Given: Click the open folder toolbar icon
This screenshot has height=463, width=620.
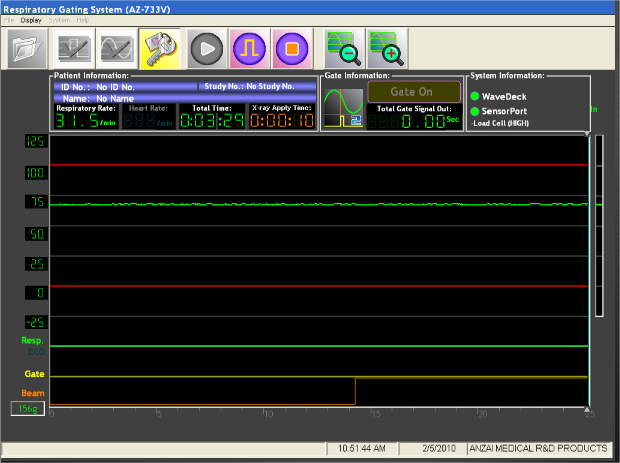Looking at the screenshot, I should 27,47.
